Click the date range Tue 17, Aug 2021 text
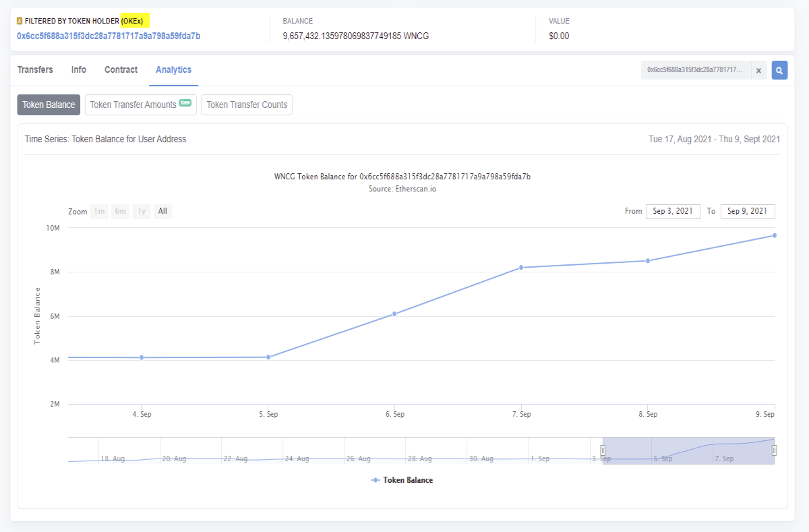 pos(714,139)
